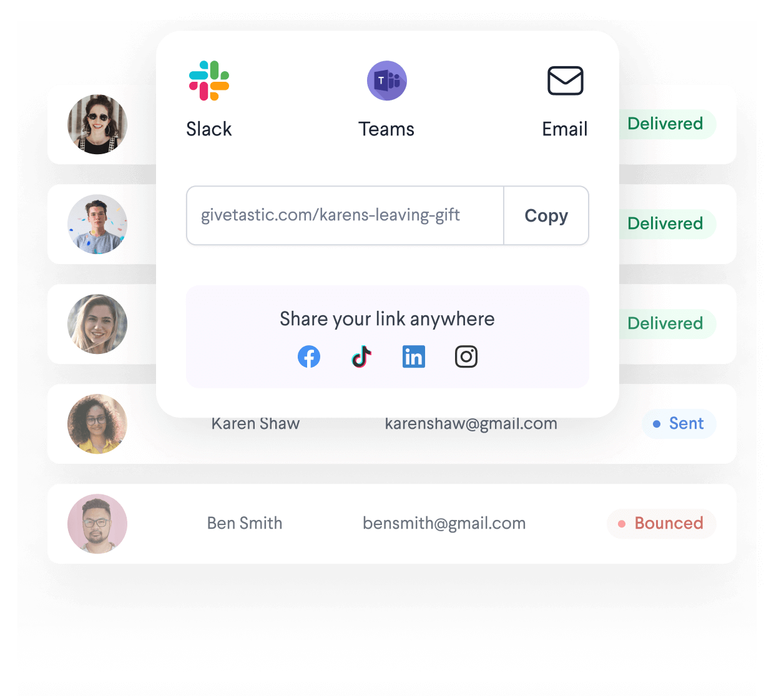Copy the givetastic gift link
Viewport: 784px width, 696px height.
(546, 215)
